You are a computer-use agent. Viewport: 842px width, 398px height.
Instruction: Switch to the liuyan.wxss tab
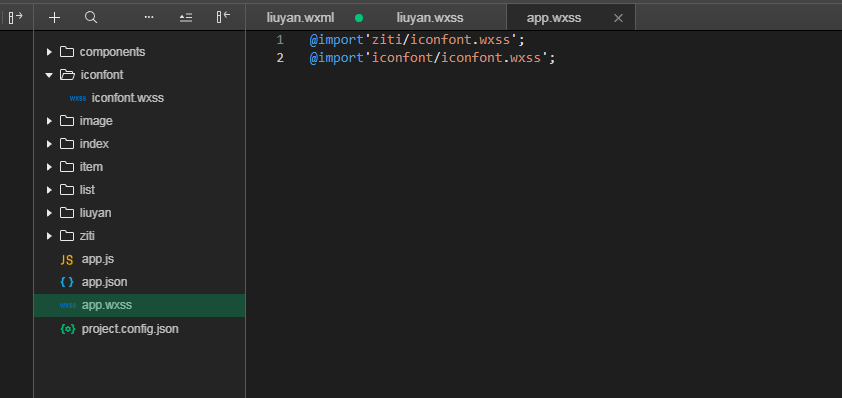430,18
